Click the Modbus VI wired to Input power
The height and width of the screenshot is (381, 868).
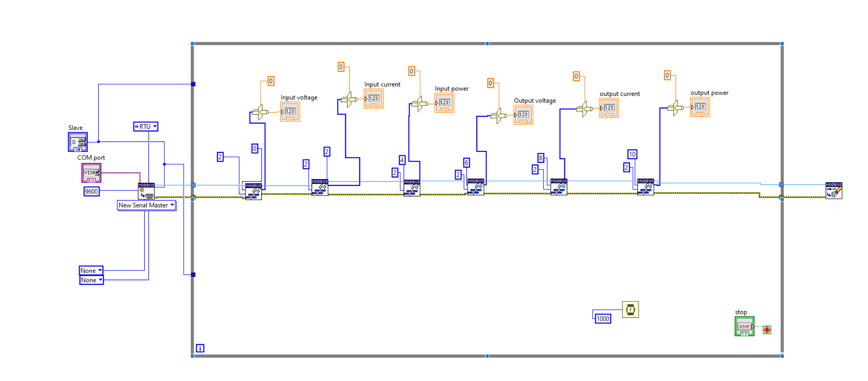coord(412,188)
